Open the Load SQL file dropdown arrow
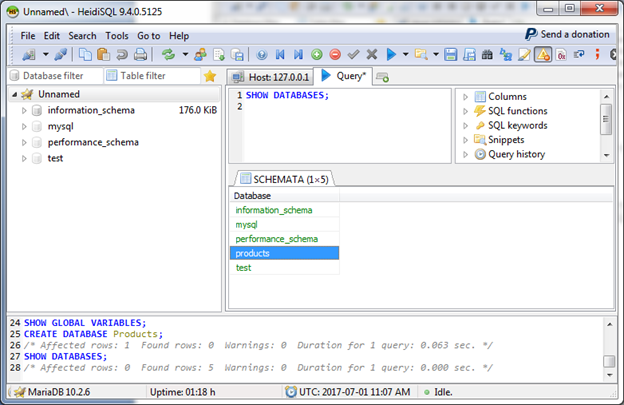Screen dimensions: 624x405 pos(436,55)
